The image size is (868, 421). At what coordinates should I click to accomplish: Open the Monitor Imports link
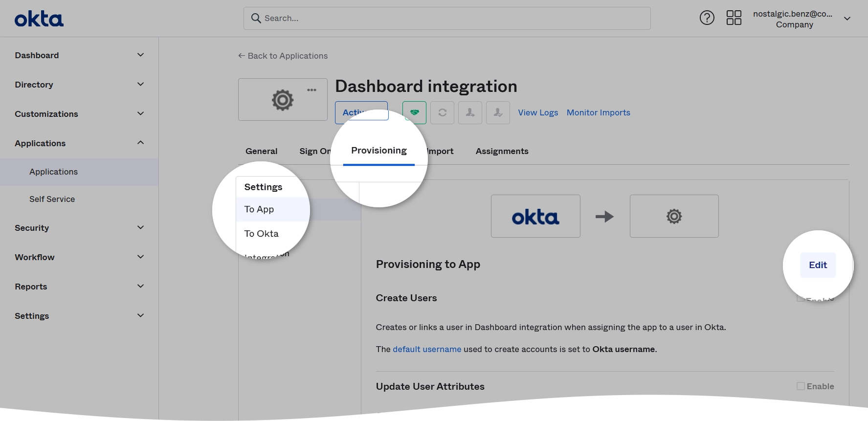click(x=599, y=112)
